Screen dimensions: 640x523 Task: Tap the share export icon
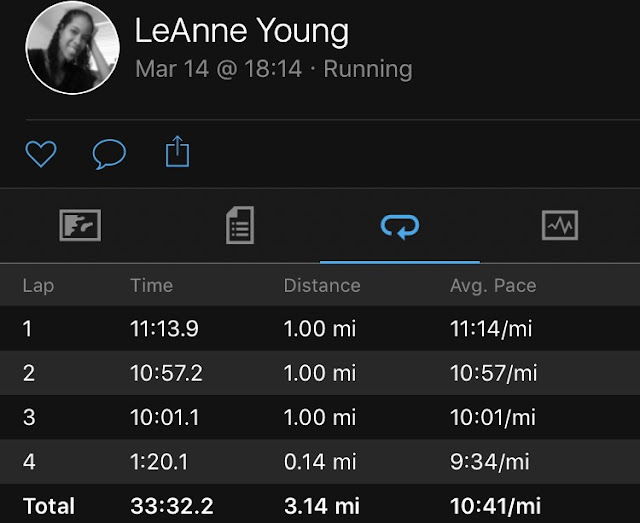pyautogui.click(x=176, y=153)
